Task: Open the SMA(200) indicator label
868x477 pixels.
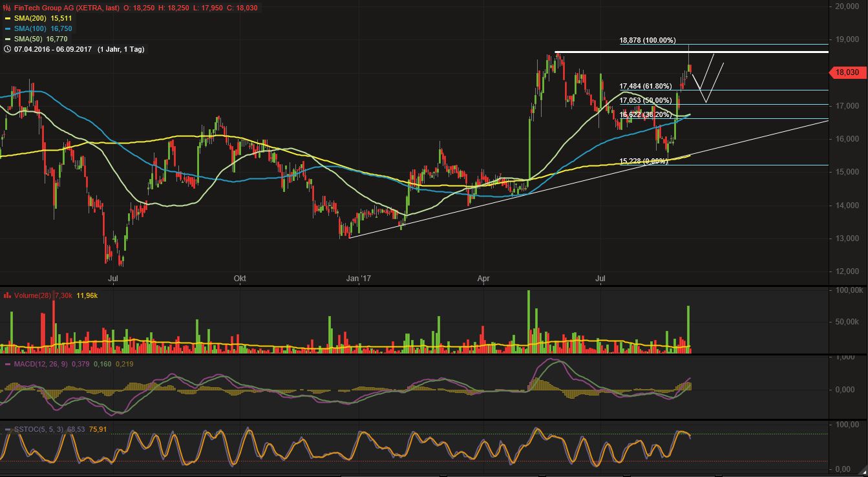Action: click(x=28, y=19)
